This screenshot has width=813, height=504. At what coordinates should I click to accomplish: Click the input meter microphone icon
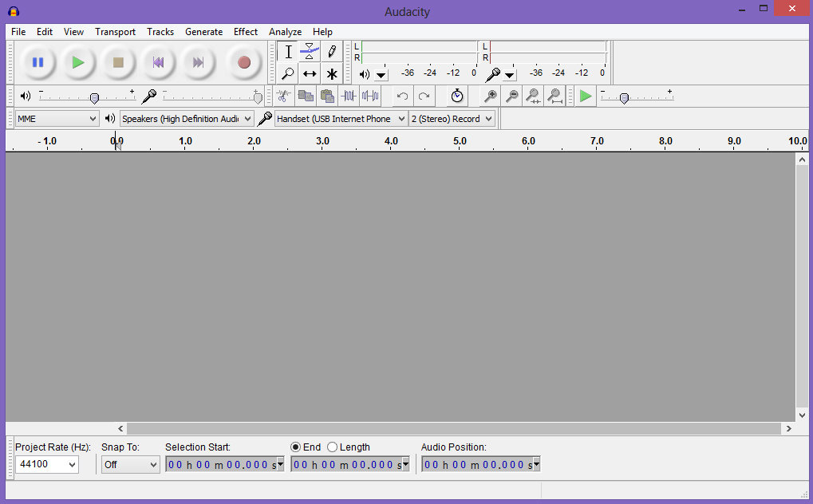[x=493, y=75]
